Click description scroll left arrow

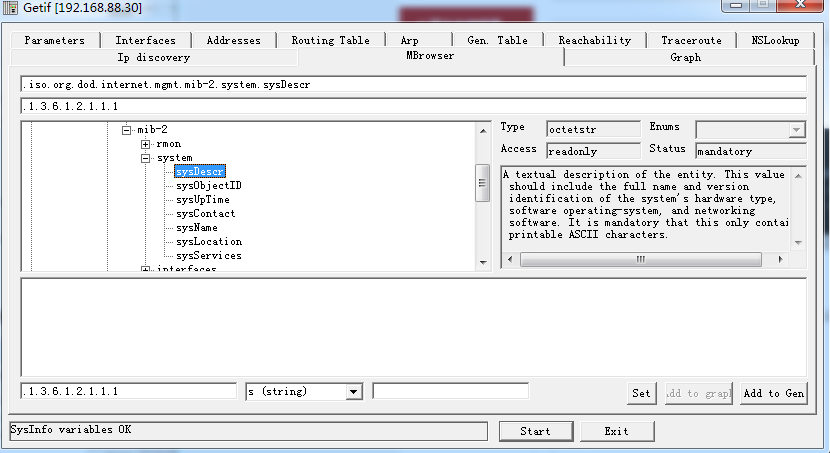(x=510, y=259)
